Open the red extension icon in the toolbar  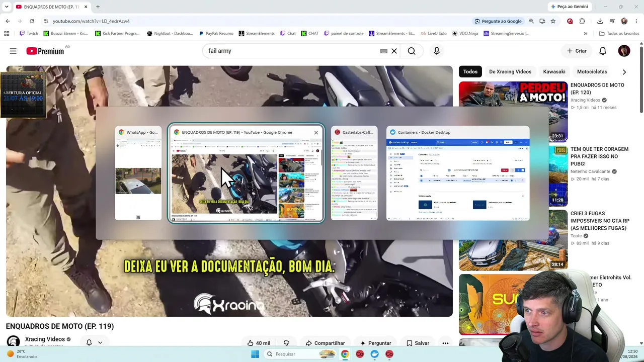pyautogui.click(x=570, y=21)
